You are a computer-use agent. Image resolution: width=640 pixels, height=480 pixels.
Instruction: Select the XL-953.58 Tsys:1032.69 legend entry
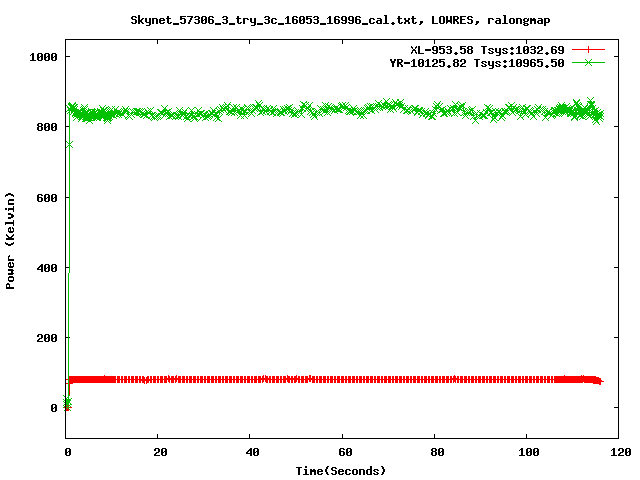point(487,50)
